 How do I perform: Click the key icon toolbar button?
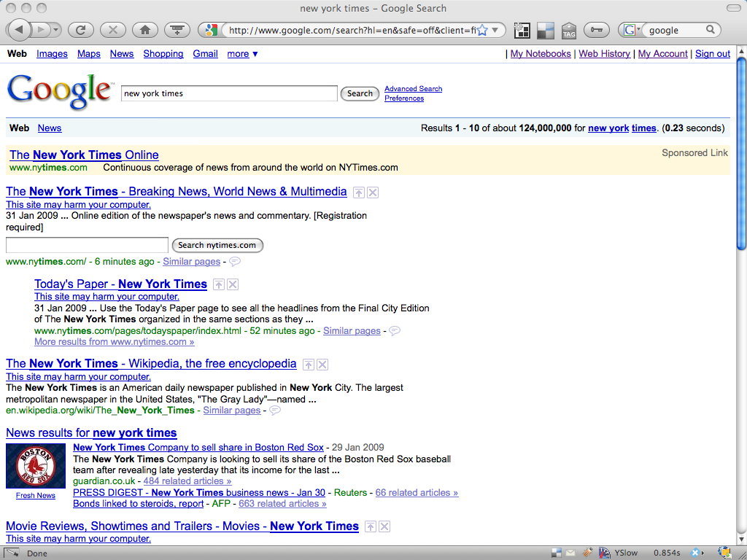pyautogui.click(x=596, y=30)
